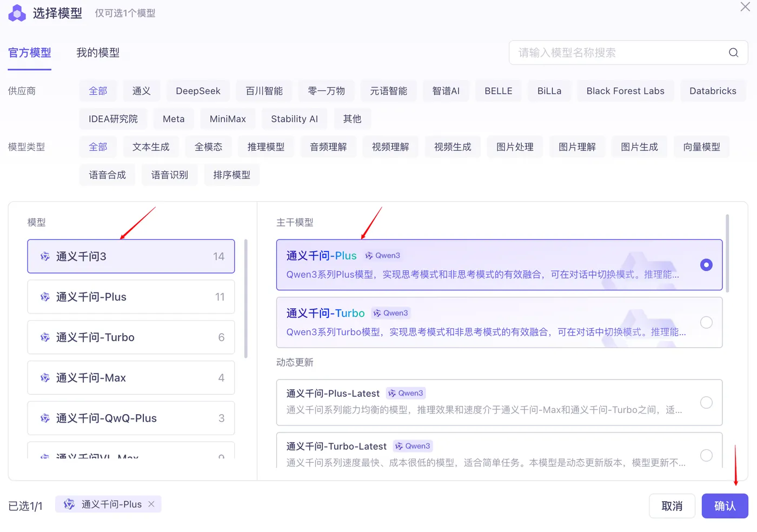Viewport: 757px width, 532px height.
Task: Click the model name search field
Action: pyautogui.click(x=628, y=52)
